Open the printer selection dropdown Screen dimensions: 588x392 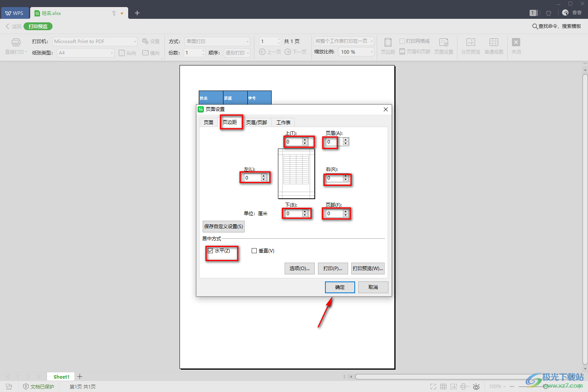[x=95, y=41]
